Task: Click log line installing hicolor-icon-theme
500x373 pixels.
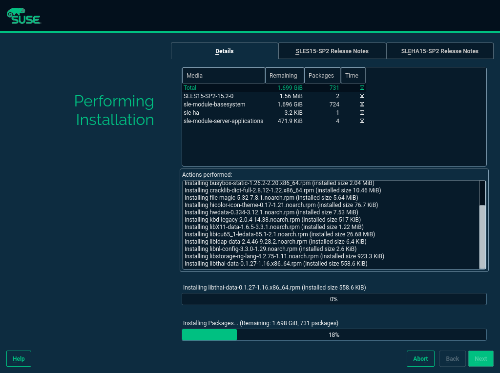Action: 281,205
